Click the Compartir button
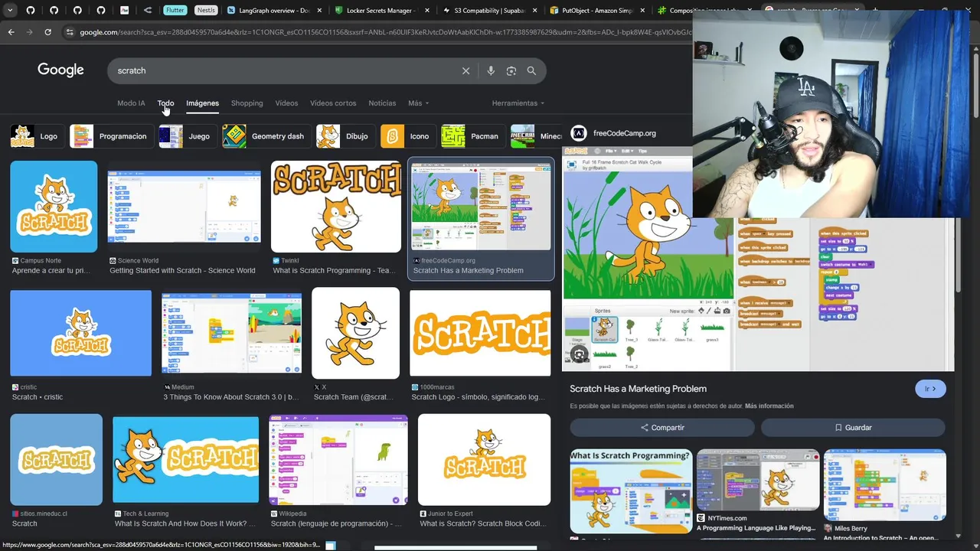 (662, 428)
